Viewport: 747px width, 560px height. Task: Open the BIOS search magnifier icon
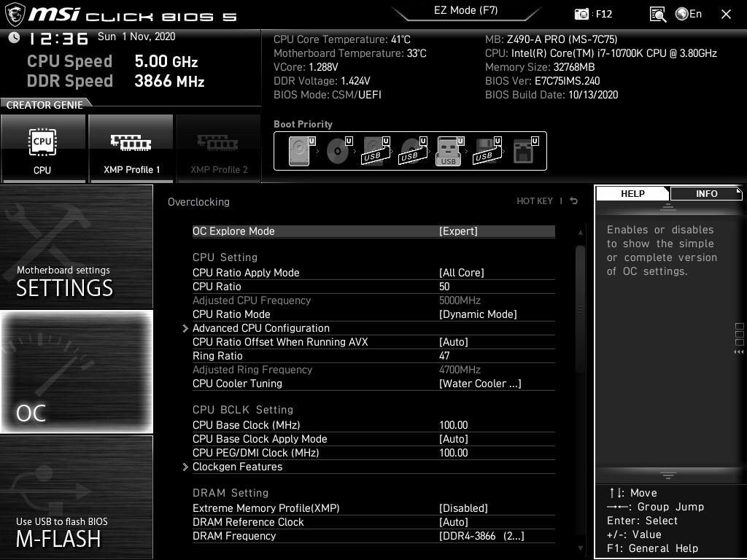coord(657,15)
